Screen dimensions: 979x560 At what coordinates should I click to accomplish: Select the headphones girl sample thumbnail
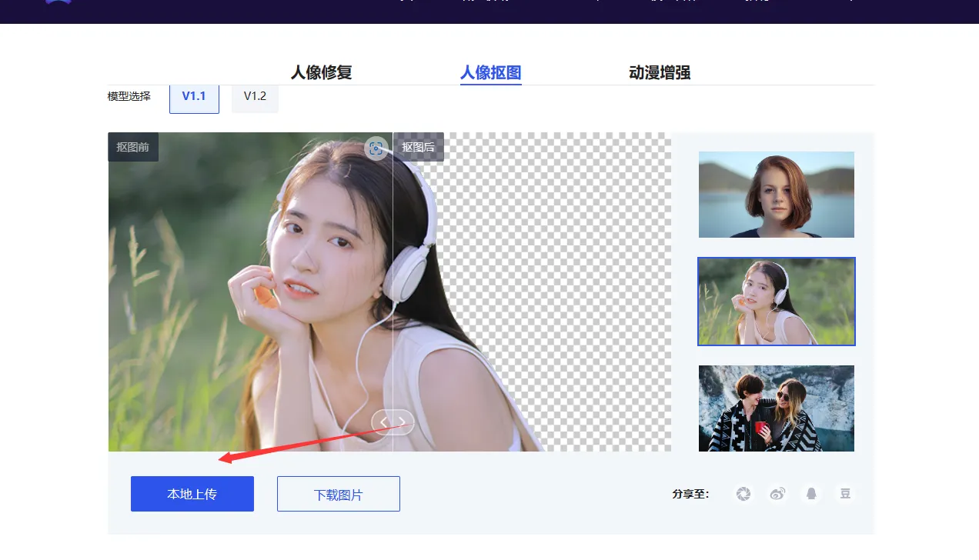[776, 302]
